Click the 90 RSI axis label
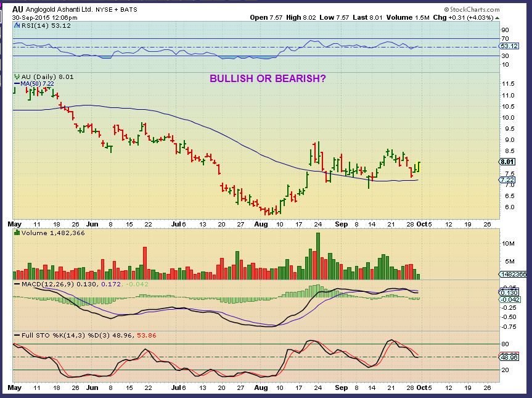Screen dimensions: 532x398 point(505,30)
